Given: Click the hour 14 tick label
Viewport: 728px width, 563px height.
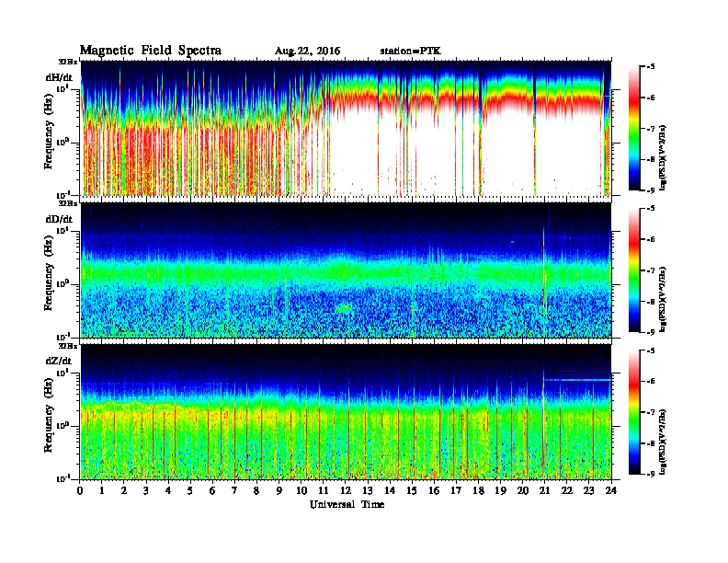Looking at the screenshot, I should (390, 491).
